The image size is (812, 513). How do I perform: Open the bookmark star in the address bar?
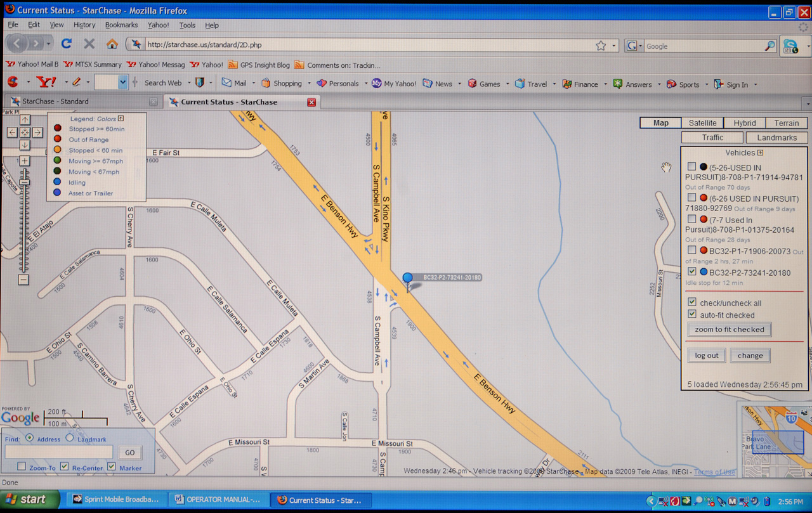coord(601,45)
